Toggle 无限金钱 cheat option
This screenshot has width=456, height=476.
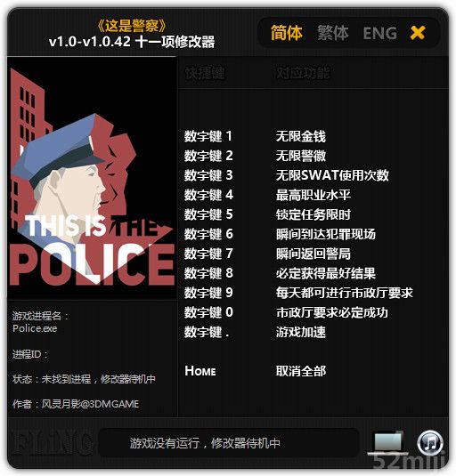pyautogui.click(x=301, y=136)
